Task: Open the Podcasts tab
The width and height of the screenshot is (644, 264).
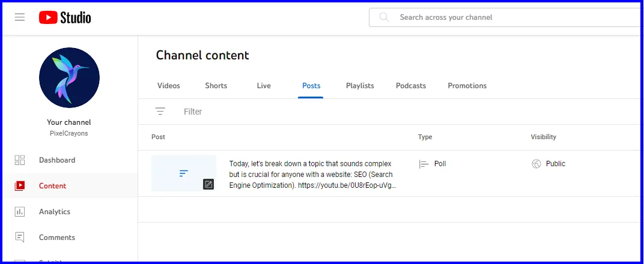Action: (x=411, y=86)
